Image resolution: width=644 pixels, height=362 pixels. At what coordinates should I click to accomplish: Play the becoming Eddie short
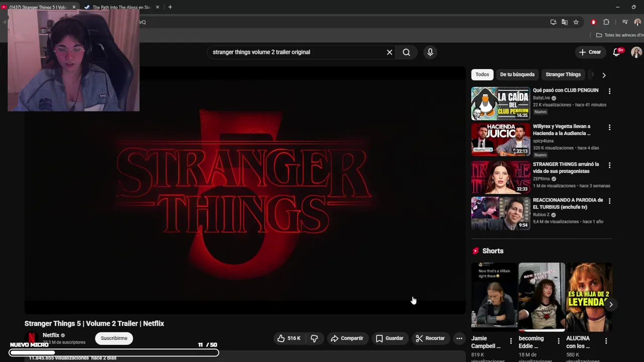(x=541, y=296)
